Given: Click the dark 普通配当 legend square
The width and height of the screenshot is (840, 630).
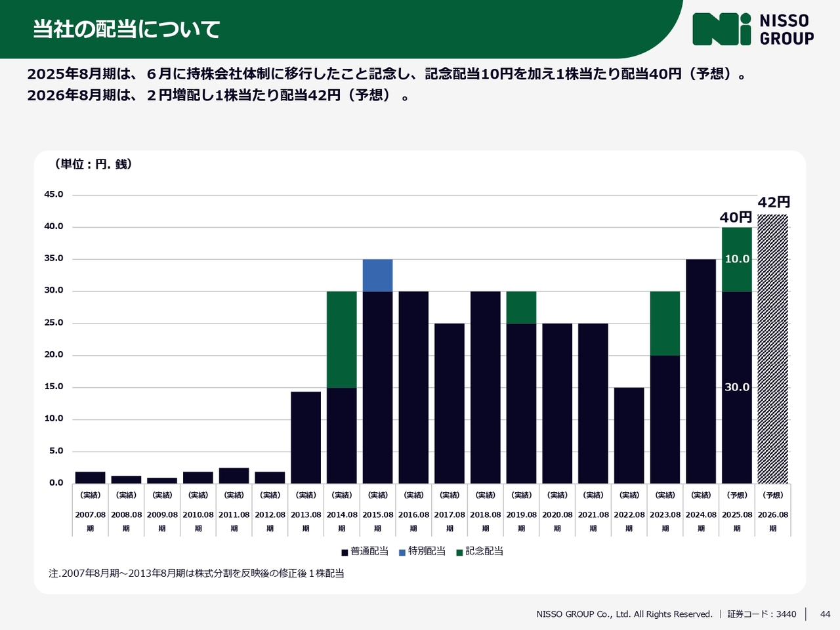Looking at the screenshot, I should (345, 553).
